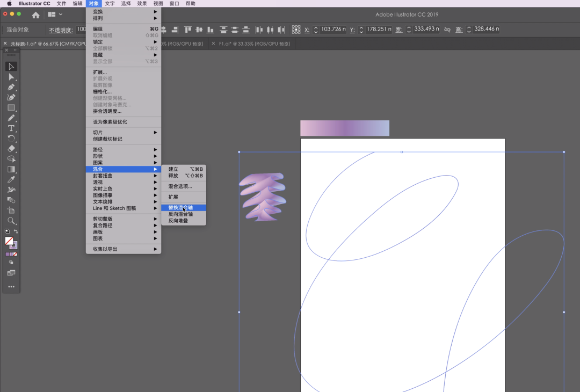Select the Pen tool in the toolbar
The height and width of the screenshot is (392, 580).
coord(11,87)
